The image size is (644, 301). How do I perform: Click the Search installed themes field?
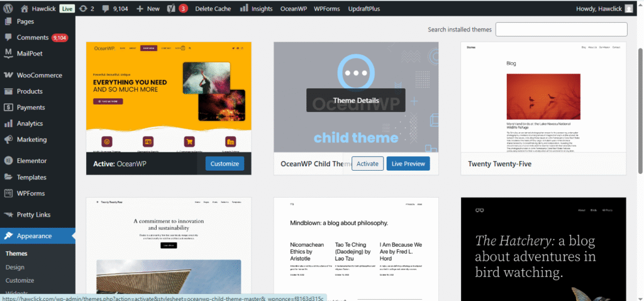coord(562,29)
